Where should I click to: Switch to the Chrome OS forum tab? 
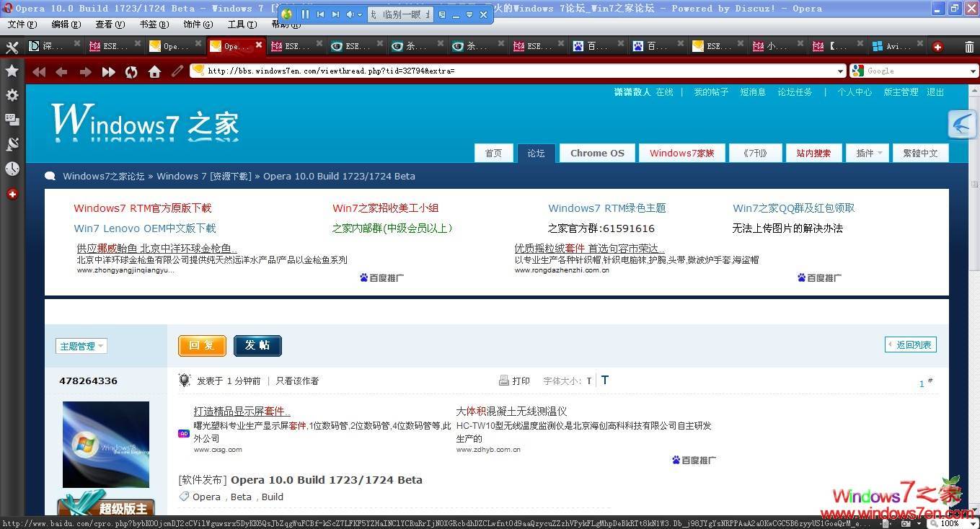click(596, 153)
